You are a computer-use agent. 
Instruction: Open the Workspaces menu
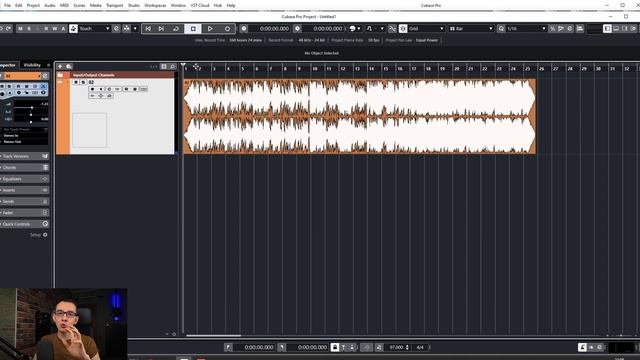(x=155, y=5)
